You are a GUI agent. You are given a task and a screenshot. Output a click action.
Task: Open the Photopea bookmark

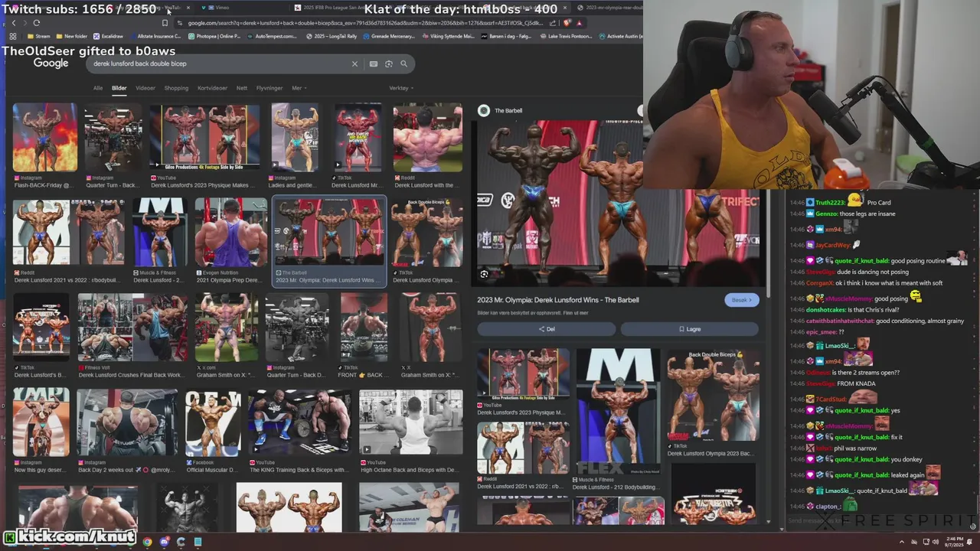(x=214, y=36)
